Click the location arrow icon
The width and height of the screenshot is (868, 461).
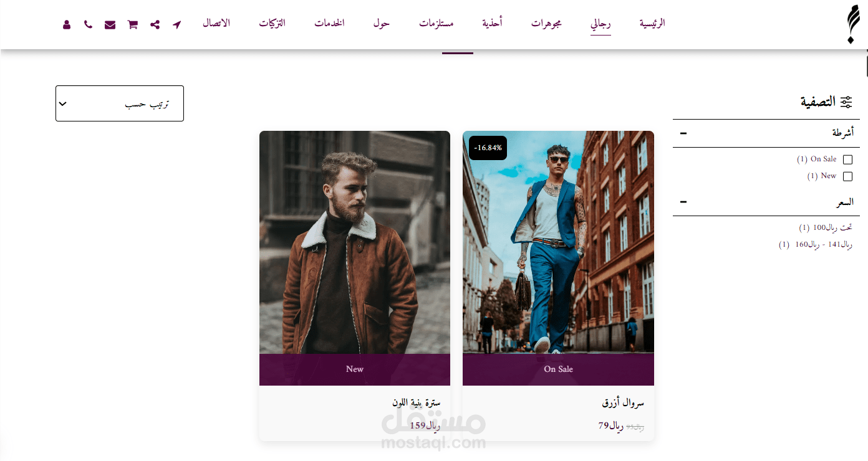point(177,25)
